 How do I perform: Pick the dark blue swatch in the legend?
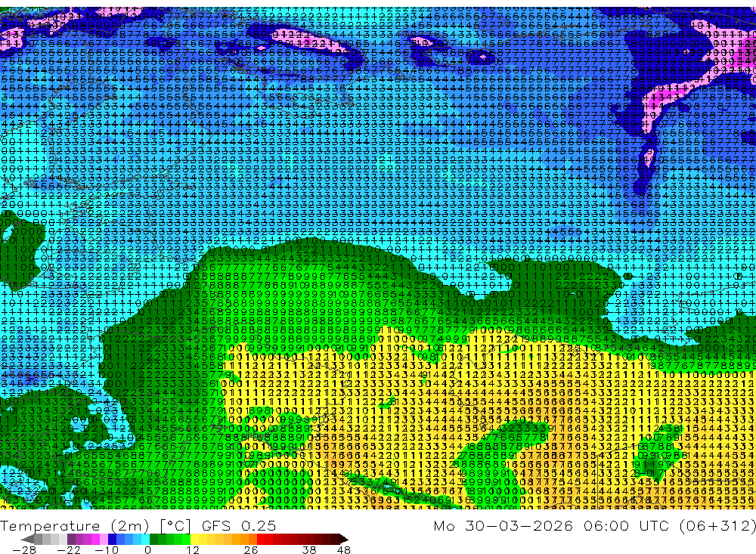pos(112,539)
